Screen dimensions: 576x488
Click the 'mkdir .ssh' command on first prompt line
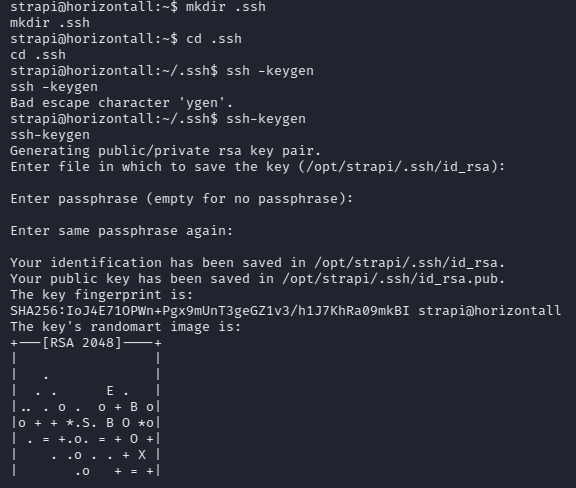pos(226,7)
